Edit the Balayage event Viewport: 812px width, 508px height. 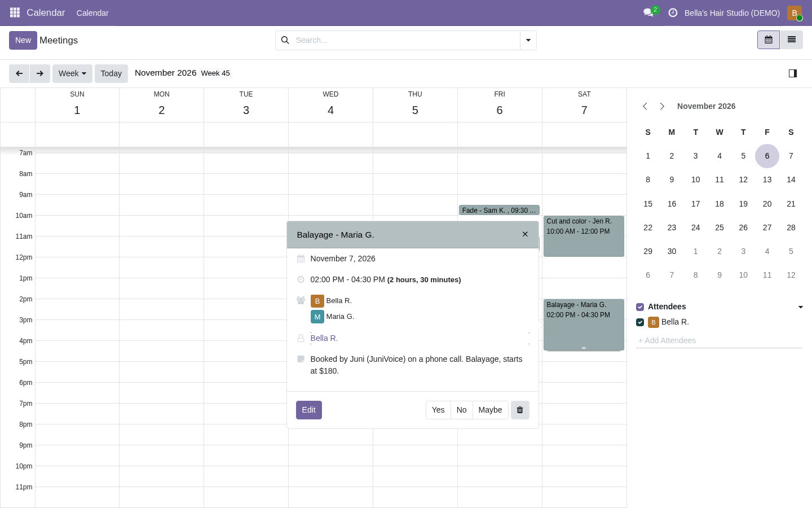309,410
